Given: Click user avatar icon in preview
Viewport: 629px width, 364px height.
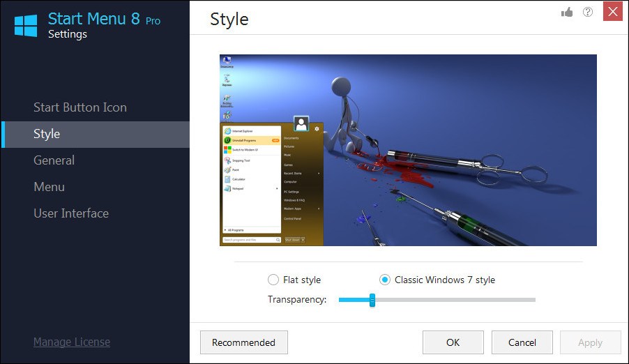Looking at the screenshot, I should 301,123.
